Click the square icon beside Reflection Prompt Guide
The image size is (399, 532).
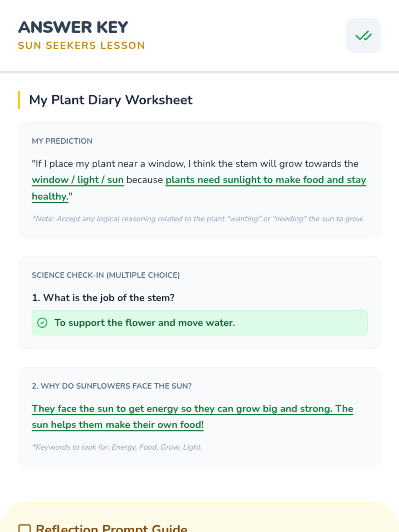(x=25, y=528)
